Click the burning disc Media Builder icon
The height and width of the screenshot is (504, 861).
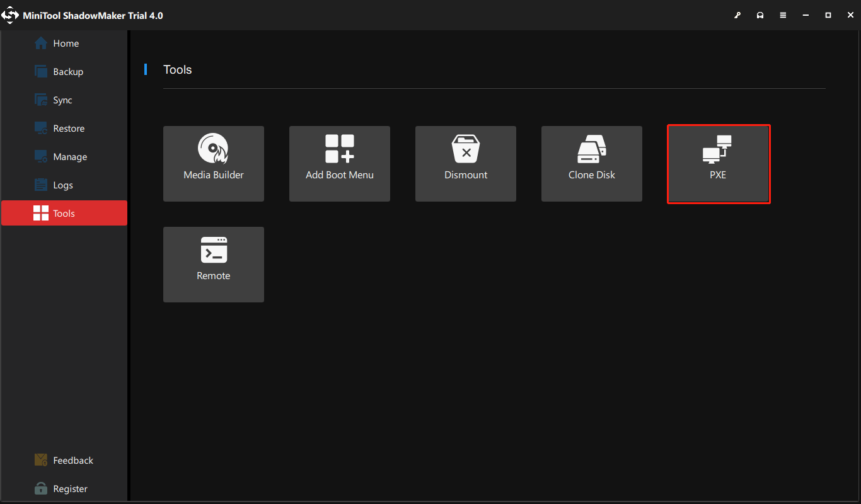(x=213, y=149)
